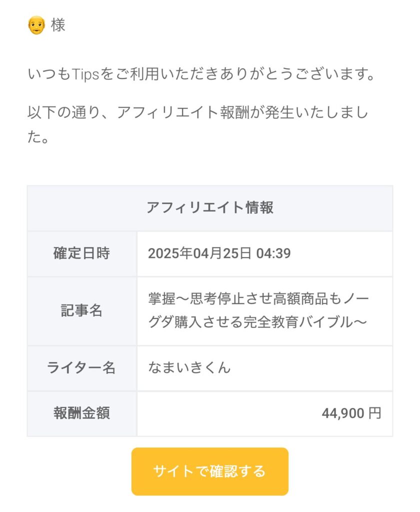The width and height of the screenshot is (420, 512).
Task: Click the 様 honorific next to the emoji
Action: pyautogui.click(x=58, y=25)
